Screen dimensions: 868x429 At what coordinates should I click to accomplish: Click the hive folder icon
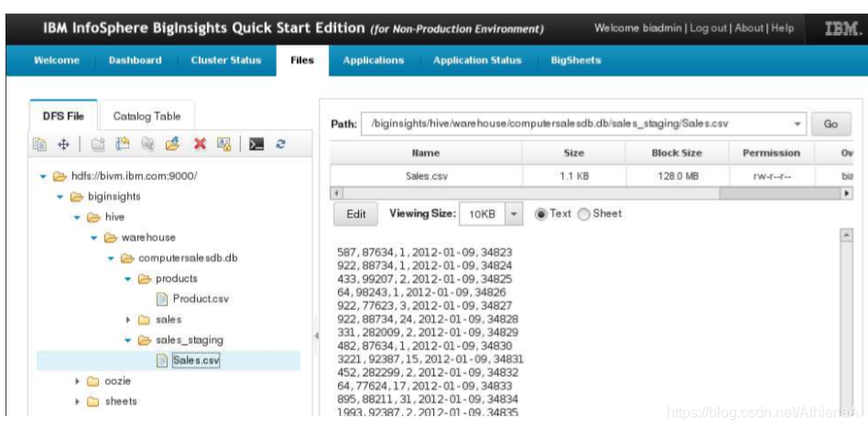[x=93, y=218]
